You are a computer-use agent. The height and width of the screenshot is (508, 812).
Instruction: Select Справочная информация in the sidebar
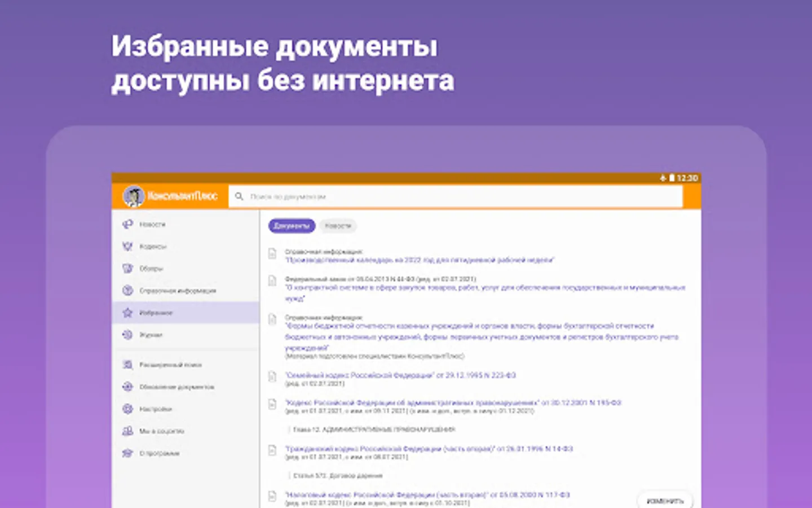[x=186, y=290]
